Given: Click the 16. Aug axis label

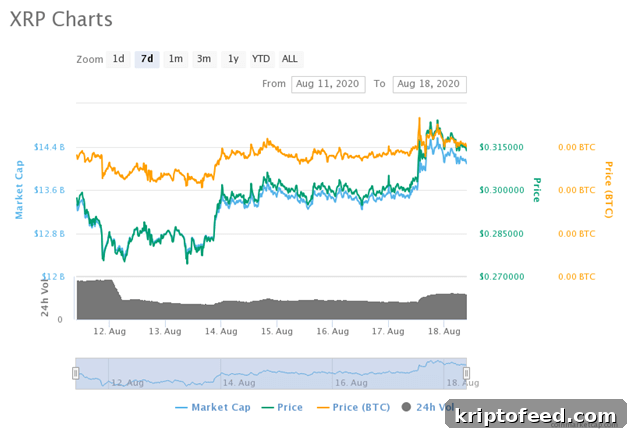Looking at the screenshot, I should 332,331.
